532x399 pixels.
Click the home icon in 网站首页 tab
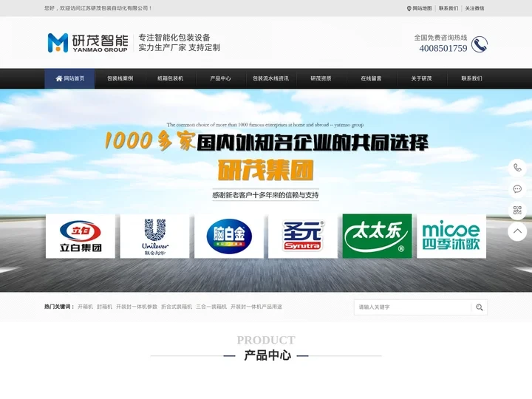click(59, 78)
